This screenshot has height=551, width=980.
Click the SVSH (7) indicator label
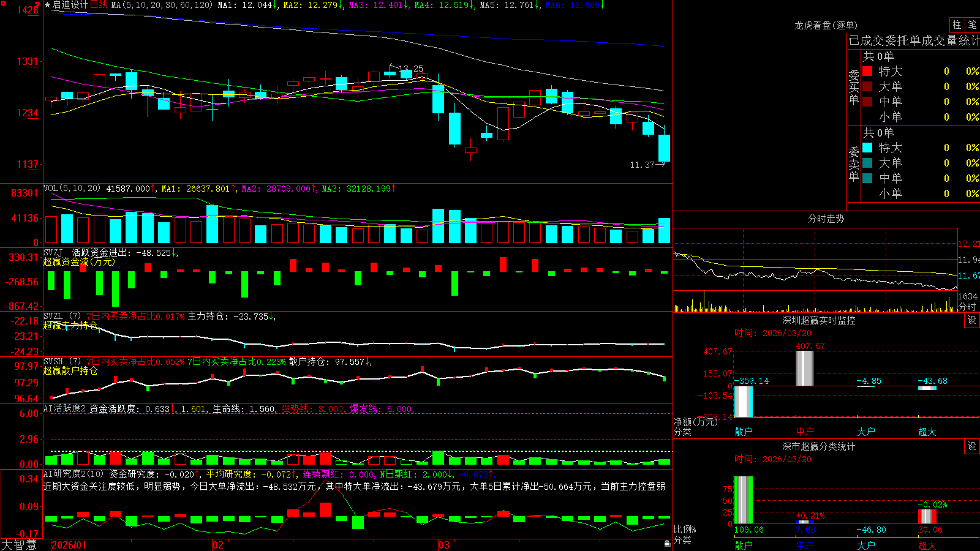click(x=62, y=362)
